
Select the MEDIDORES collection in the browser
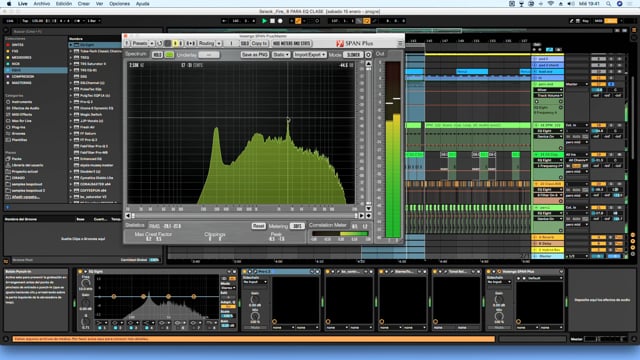coord(22,58)
